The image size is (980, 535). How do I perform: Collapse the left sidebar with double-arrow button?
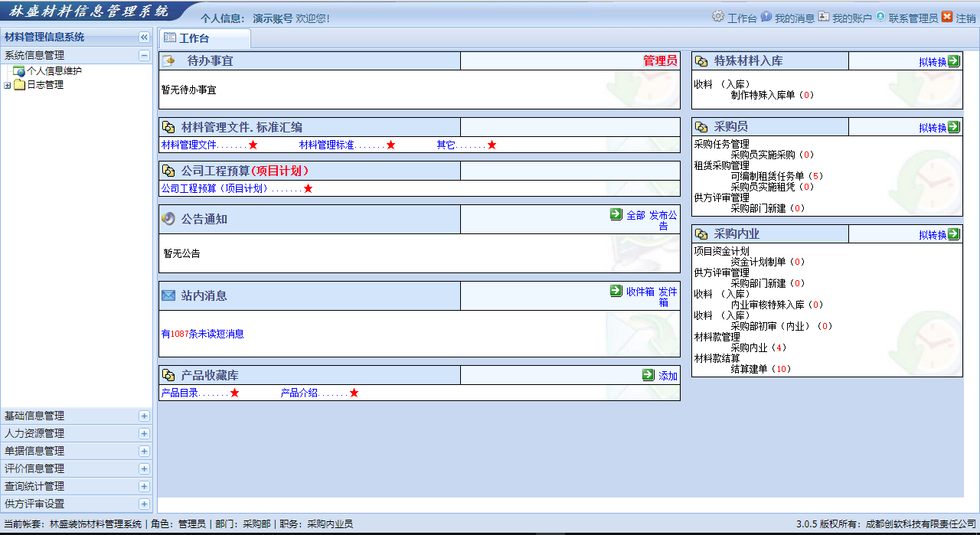[x=143, y=37]
